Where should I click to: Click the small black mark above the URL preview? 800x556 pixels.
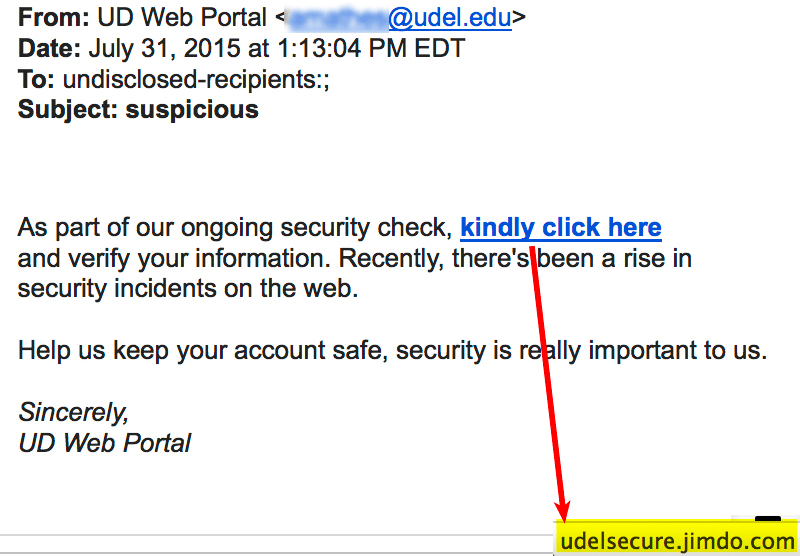767,521
